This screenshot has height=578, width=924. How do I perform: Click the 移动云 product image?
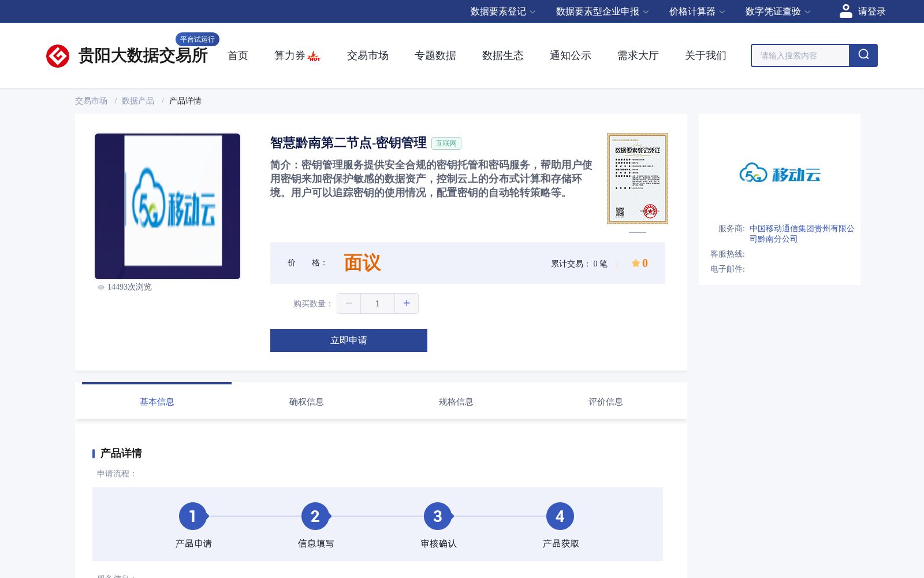(x=167, y=206)
